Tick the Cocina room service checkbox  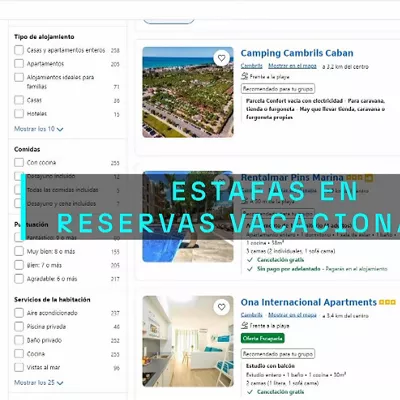[x=19, y=354]
